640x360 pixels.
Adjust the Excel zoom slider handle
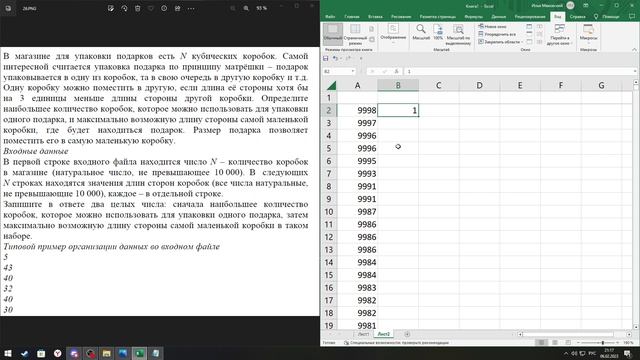click(603, 342)
